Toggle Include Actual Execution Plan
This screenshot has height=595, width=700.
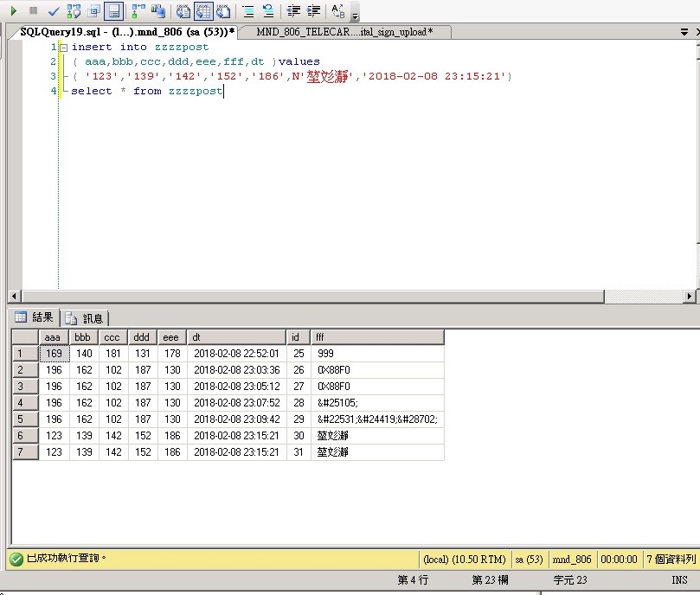click(x=138, y=11)
